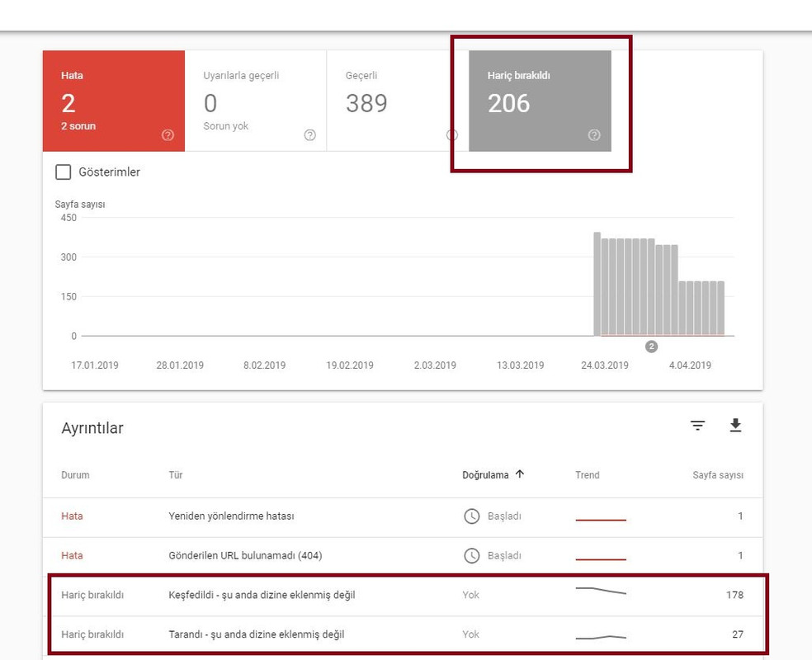Click page count 27
Screen dimensions: 812x660
738,634
